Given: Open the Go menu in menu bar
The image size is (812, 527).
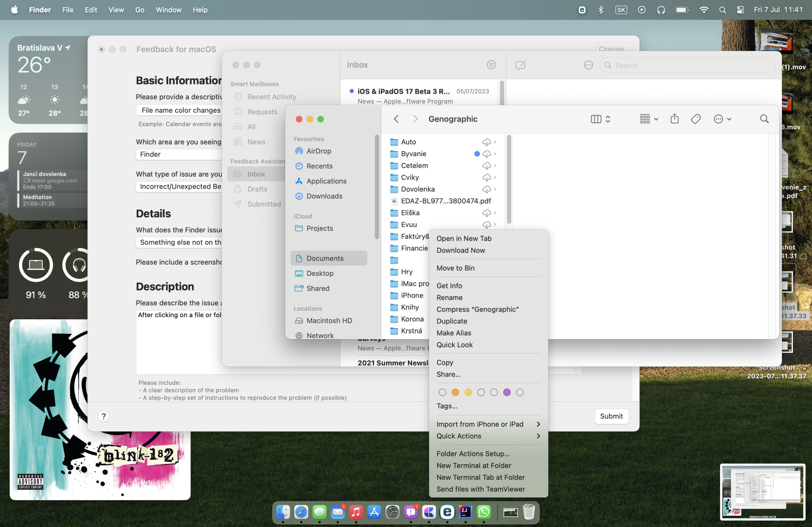Looking at the screenshot, I should tap(140, 10).
